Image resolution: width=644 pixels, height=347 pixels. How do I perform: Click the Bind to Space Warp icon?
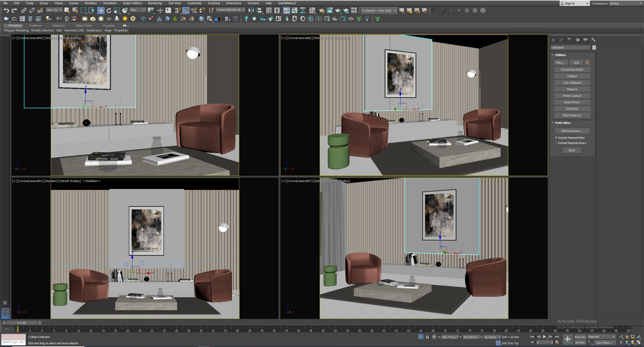[x=40, y=10]
